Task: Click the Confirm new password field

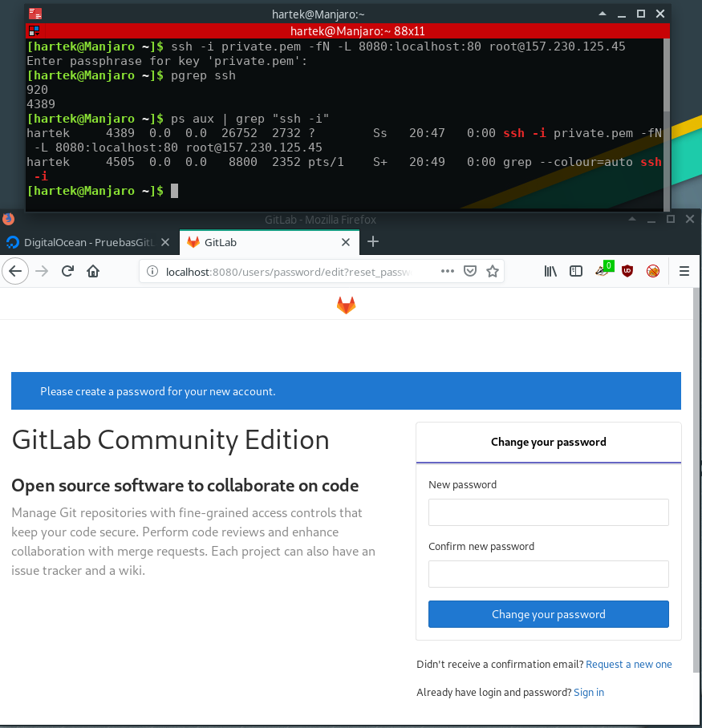Action: coord(548,574)
